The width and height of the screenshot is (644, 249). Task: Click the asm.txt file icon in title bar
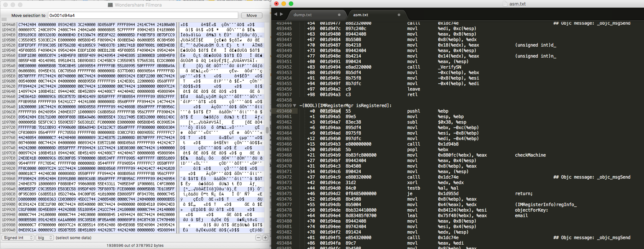coord(505,4)
